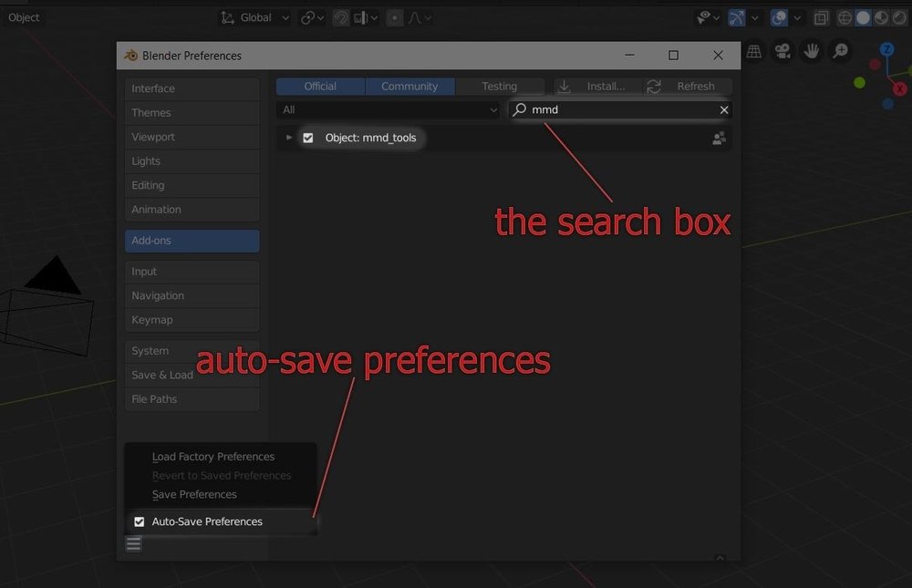Open the Global transform orientation dropdown

256,17
